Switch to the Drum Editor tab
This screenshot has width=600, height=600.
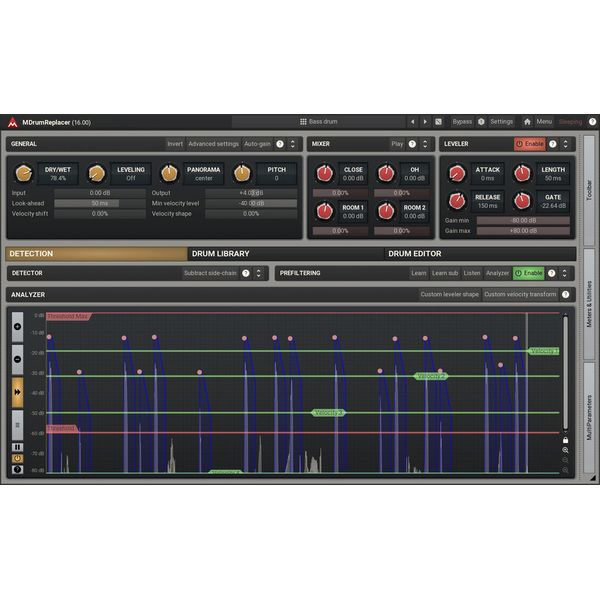pos(480,254)
